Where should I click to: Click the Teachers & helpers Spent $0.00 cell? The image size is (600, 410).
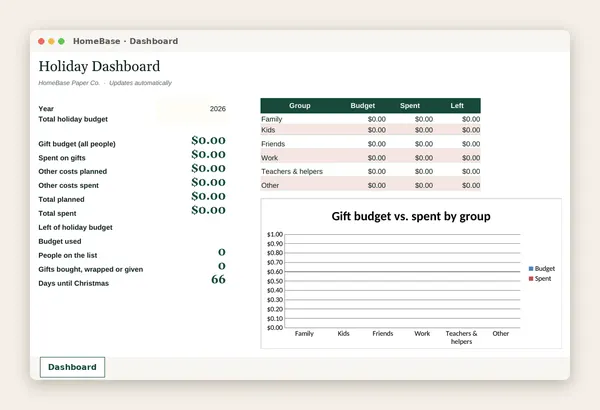point(424,172)
